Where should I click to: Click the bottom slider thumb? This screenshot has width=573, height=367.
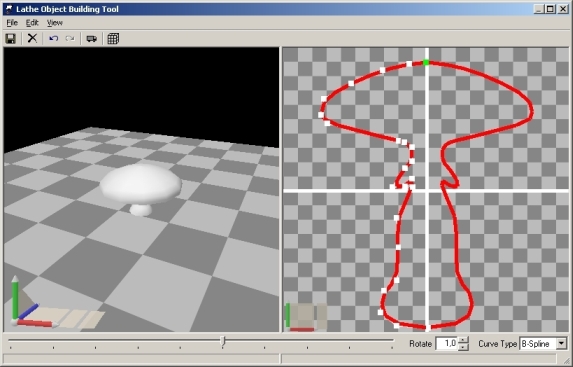point(223,341)
